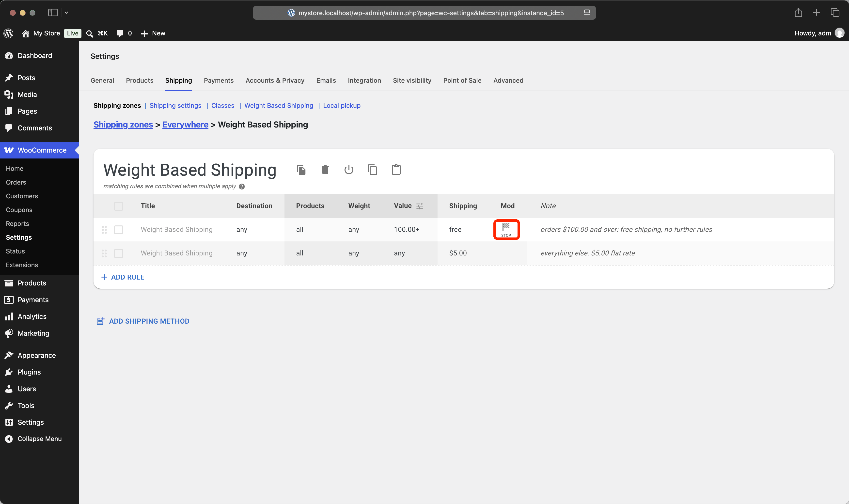Click the Howdy, adm account menu
This screenshot has height=504, width=849.
(x=819, y=33)
